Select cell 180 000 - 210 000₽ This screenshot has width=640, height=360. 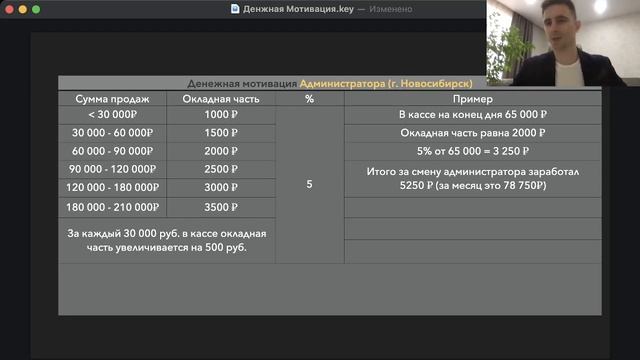tap(112, 207)
